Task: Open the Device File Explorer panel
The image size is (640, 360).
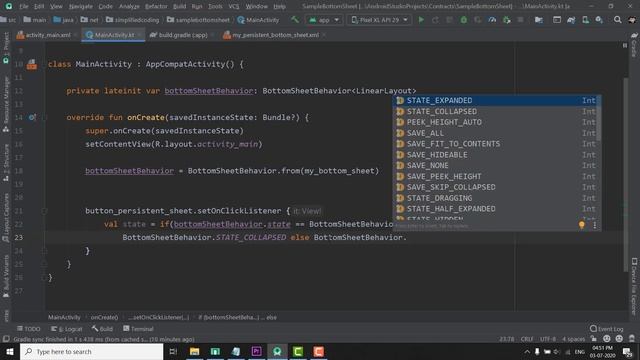Action: coord(634,287)
